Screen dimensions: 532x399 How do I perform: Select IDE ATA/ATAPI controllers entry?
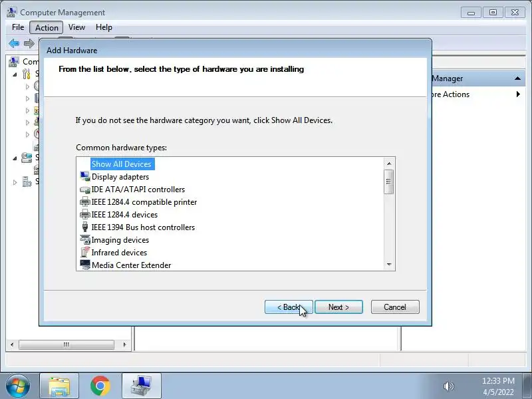[138, 190]
